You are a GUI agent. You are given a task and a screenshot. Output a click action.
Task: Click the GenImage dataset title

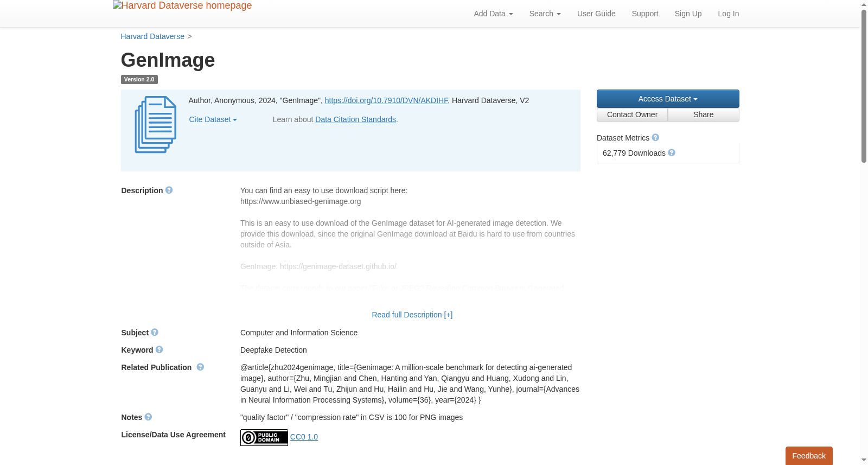click(168, 60)
